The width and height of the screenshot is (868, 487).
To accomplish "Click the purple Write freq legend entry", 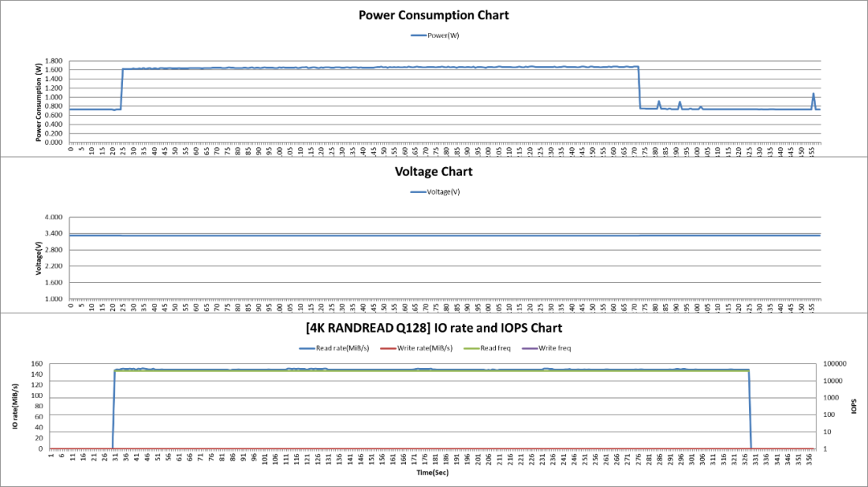I will tap(547, 348).
